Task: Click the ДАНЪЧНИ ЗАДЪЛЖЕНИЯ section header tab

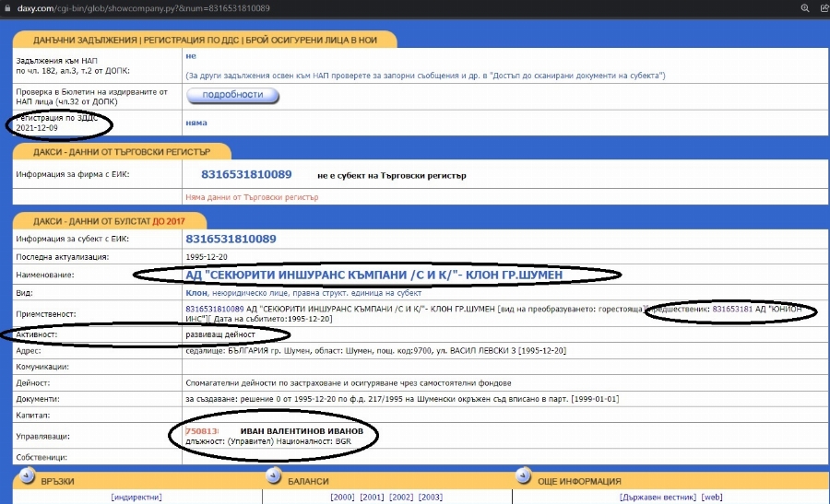Action: (x=205, y=40)
